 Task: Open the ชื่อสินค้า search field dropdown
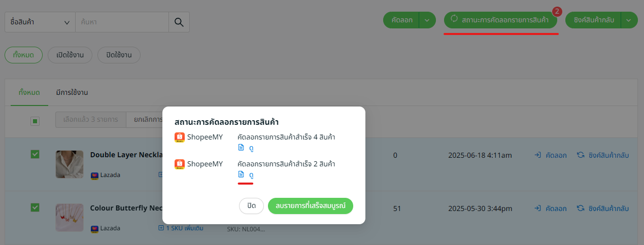point(40,22)
